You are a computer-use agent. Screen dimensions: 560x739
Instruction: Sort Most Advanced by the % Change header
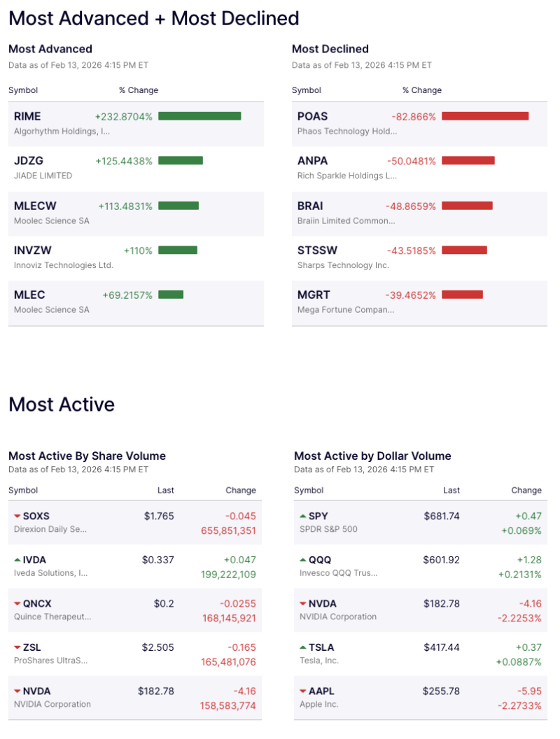point(140,90)
